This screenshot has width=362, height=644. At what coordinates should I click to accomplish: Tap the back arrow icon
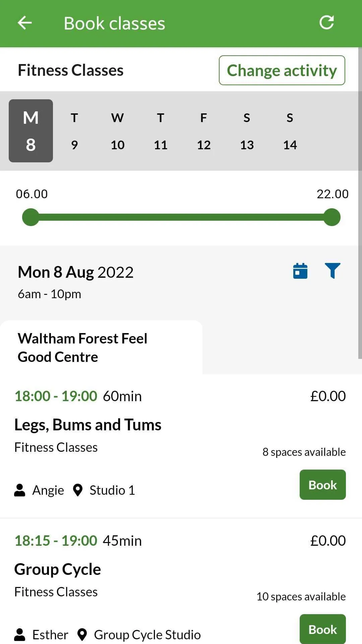click(x=24, y=23)
